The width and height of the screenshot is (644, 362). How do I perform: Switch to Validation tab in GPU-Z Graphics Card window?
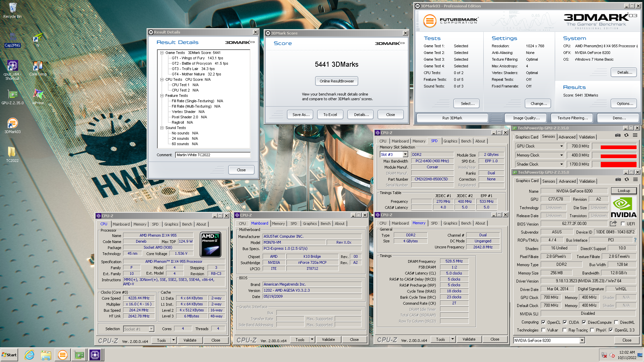coord(587,181)
